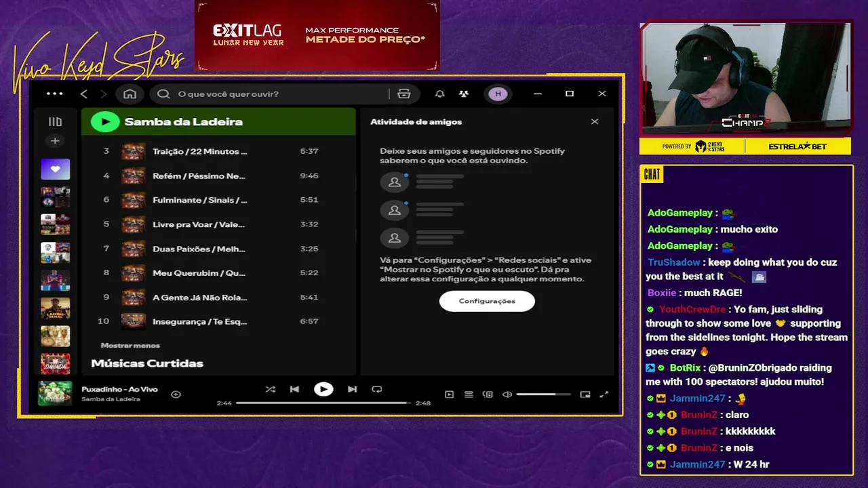Viewport: 868px width, 488px height.
Task: Collapse the Your Library sidebar
Action: point(55,122)
